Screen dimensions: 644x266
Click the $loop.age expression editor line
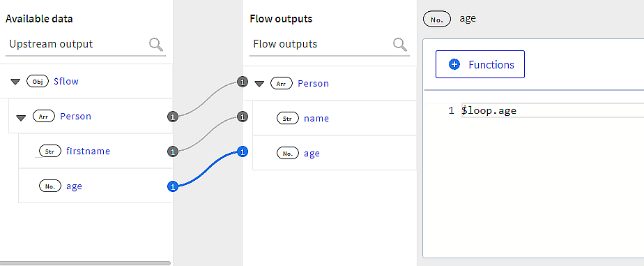[553, 110]
